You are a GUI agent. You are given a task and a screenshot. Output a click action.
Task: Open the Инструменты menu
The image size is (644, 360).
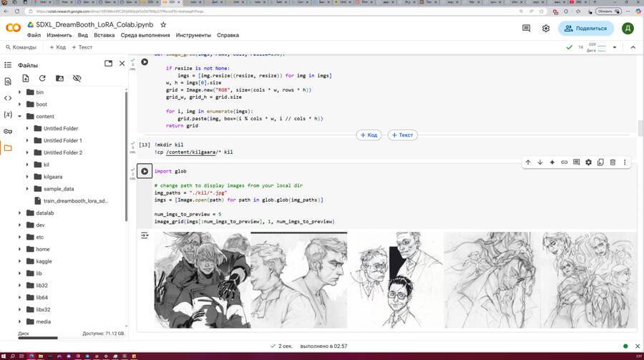pos(193,35)
